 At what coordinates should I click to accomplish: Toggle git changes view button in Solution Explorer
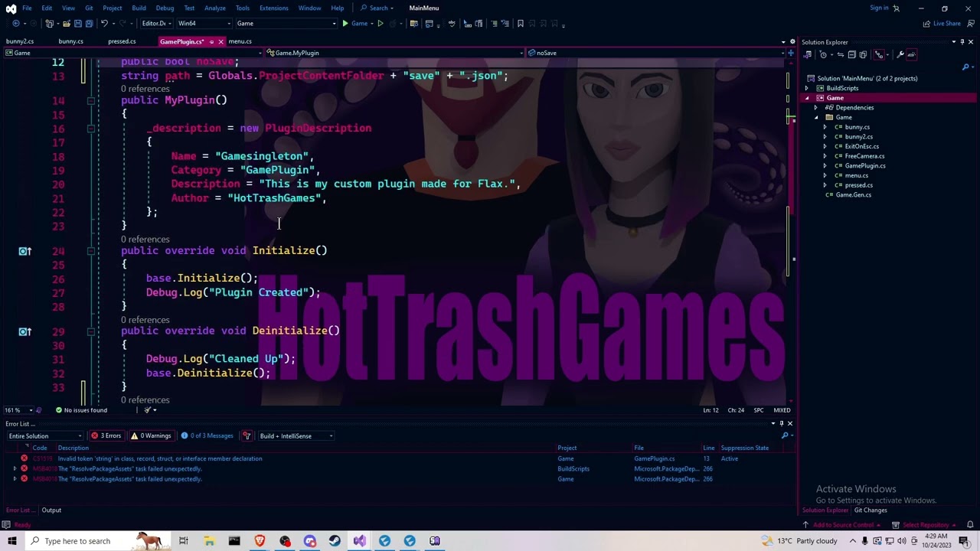(x=879, y=54)
